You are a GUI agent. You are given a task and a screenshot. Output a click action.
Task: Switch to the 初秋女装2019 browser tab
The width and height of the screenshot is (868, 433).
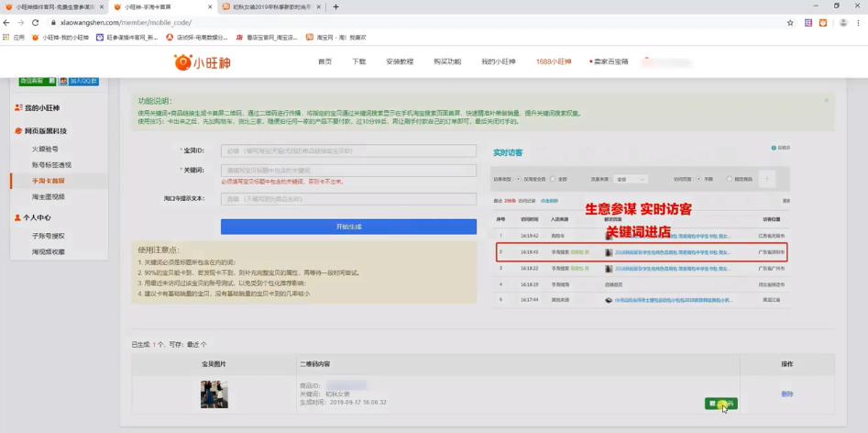(271, 7)
